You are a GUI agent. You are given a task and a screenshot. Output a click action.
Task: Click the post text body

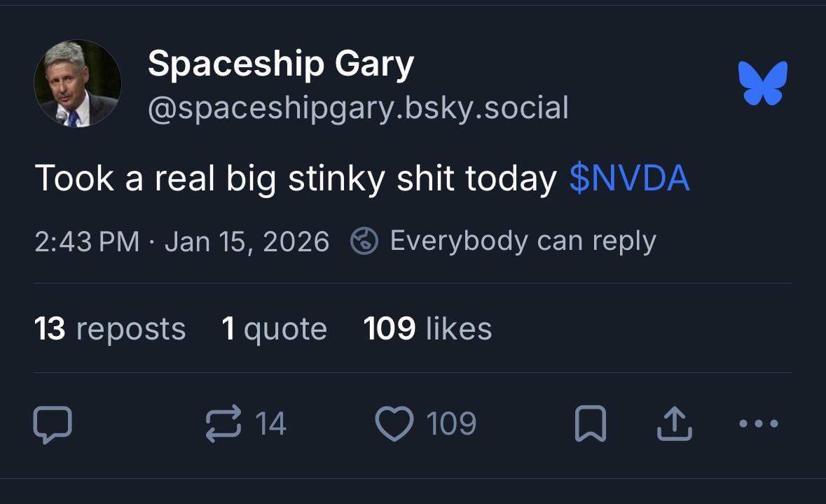click(295, 178)
